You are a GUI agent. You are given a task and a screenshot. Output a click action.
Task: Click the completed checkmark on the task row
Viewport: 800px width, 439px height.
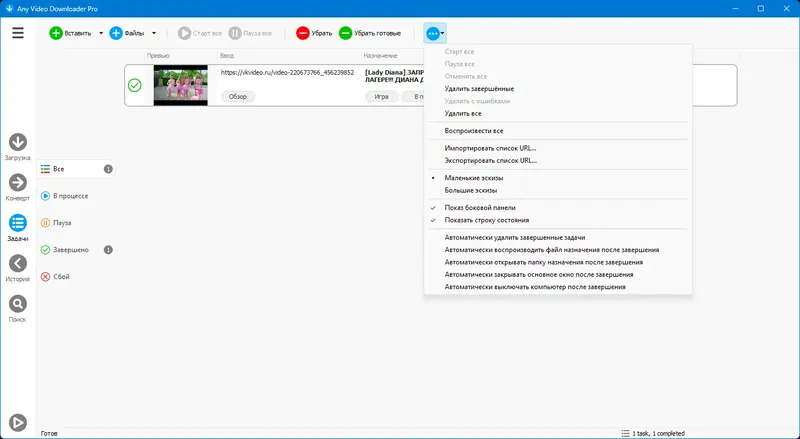[135, 85]
